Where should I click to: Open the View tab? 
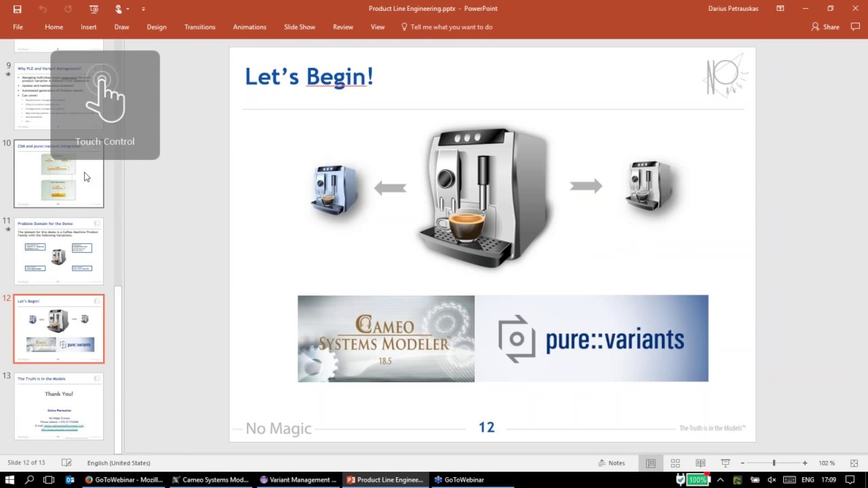point(378,27)
